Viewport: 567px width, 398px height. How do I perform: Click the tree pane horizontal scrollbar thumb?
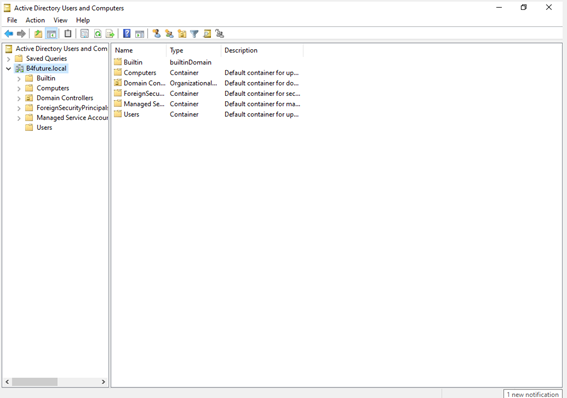point(35,382)
